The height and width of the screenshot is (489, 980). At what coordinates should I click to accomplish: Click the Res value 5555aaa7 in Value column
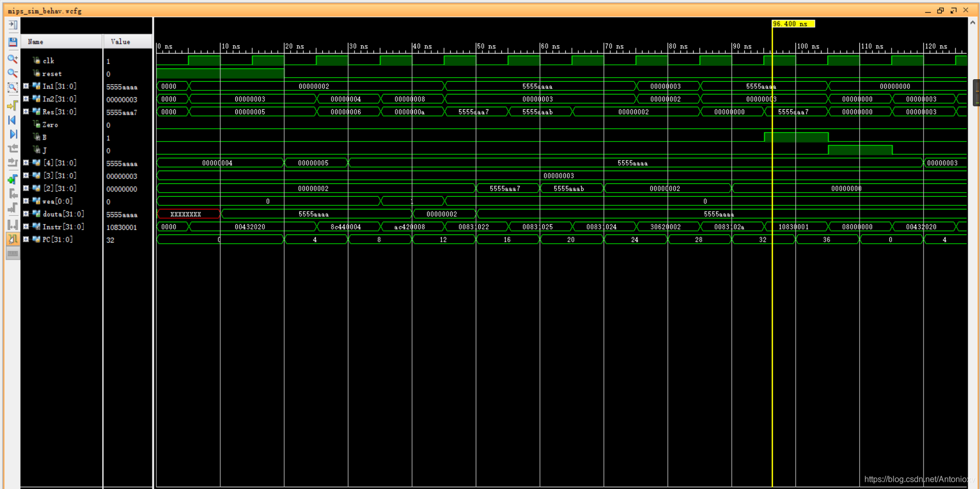[x=122, y=112]
